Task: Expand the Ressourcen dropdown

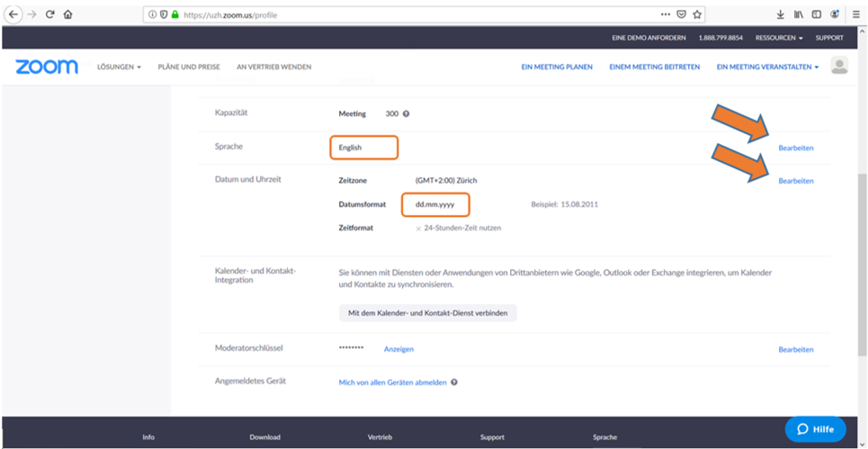Action: click(779, 38)
